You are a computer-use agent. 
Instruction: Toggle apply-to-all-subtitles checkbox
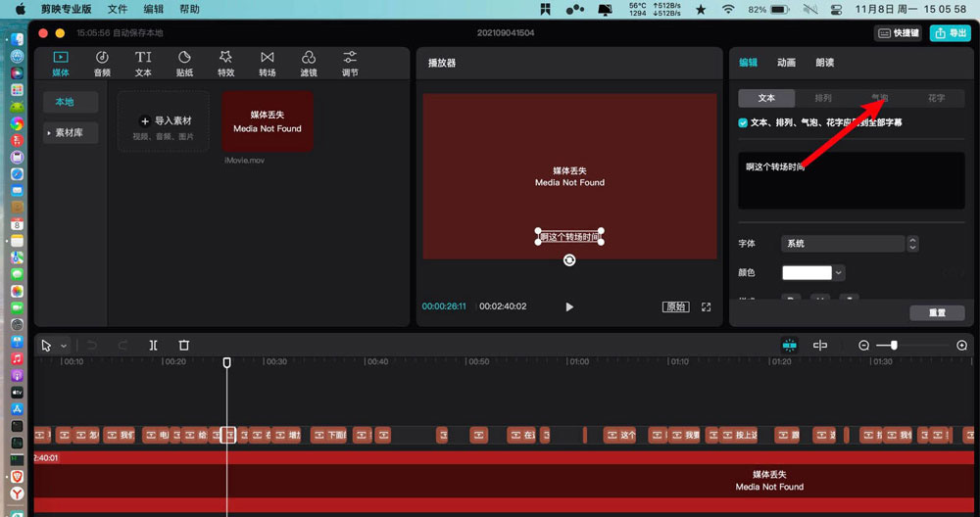tap(743, 123)
